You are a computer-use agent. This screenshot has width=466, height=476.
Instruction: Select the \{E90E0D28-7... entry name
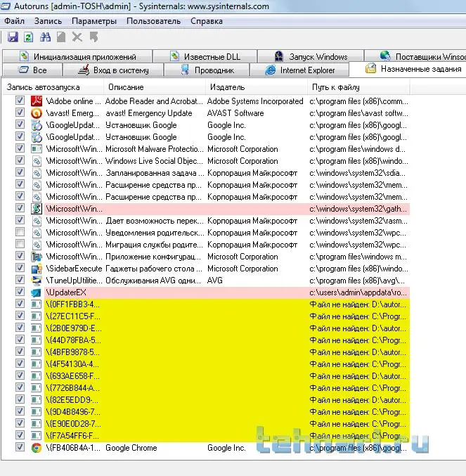[x=73, y=424]
